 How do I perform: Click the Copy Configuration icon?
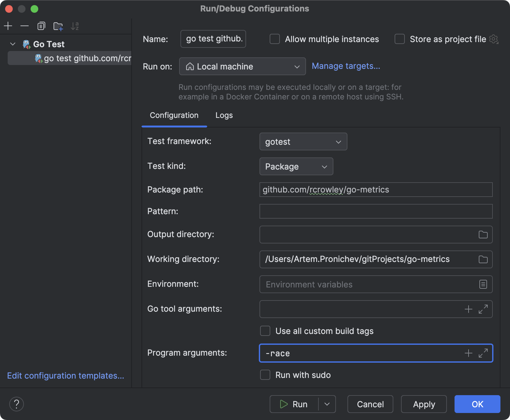coord(41,26)
